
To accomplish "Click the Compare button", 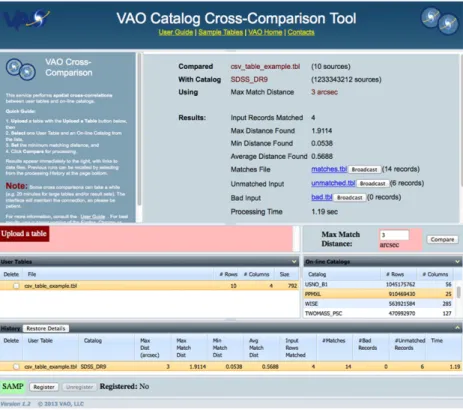I will (442, 239).
